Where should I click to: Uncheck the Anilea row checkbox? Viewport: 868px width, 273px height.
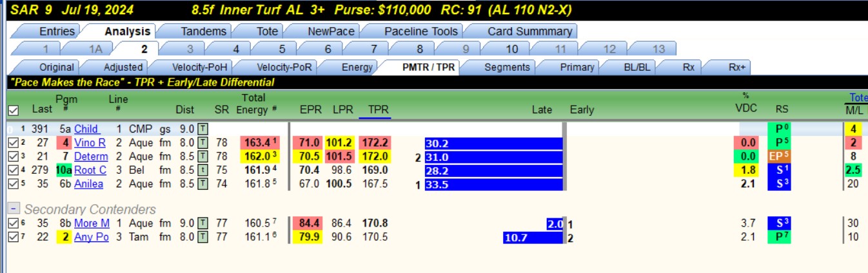(x=13, y=184)
